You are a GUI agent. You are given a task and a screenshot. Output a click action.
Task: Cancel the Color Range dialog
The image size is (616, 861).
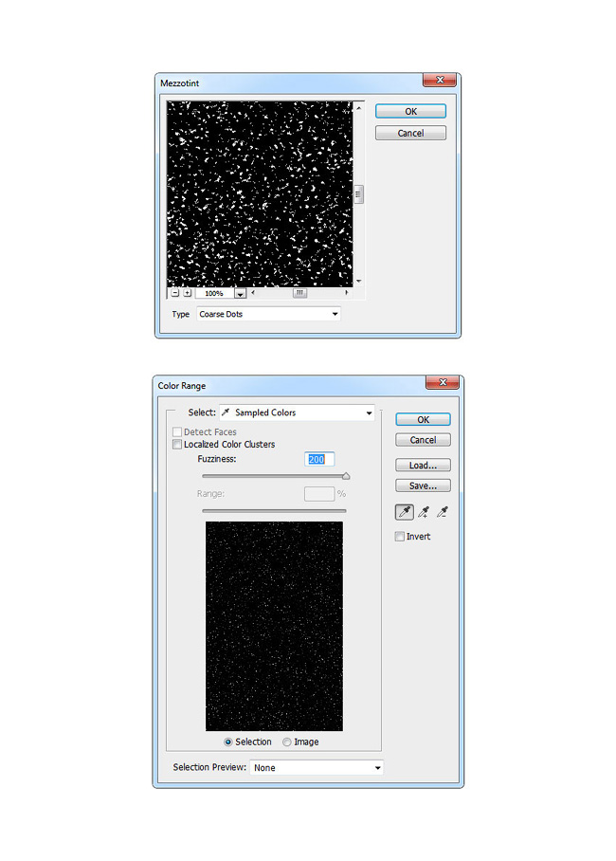(423, 440)
